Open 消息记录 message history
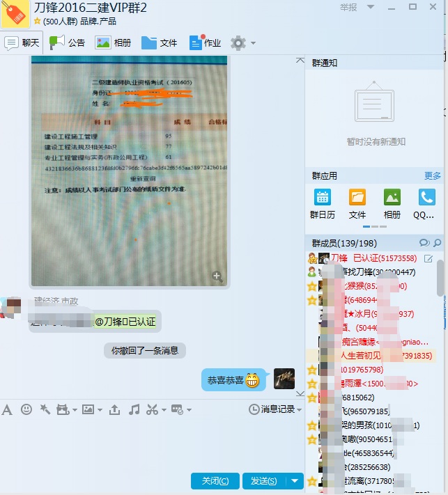This screenshot has height=495, width=448. point(273,409)
